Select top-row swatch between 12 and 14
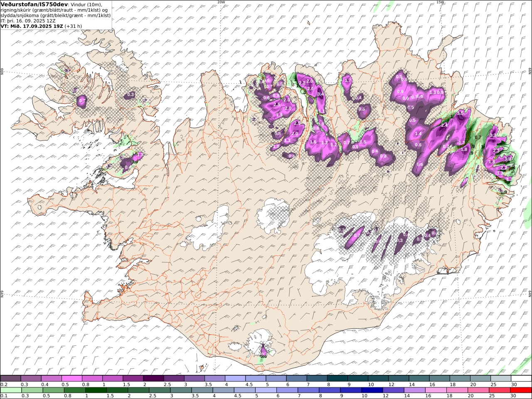This screenshot has width=532, height=399. pos(399,379)
